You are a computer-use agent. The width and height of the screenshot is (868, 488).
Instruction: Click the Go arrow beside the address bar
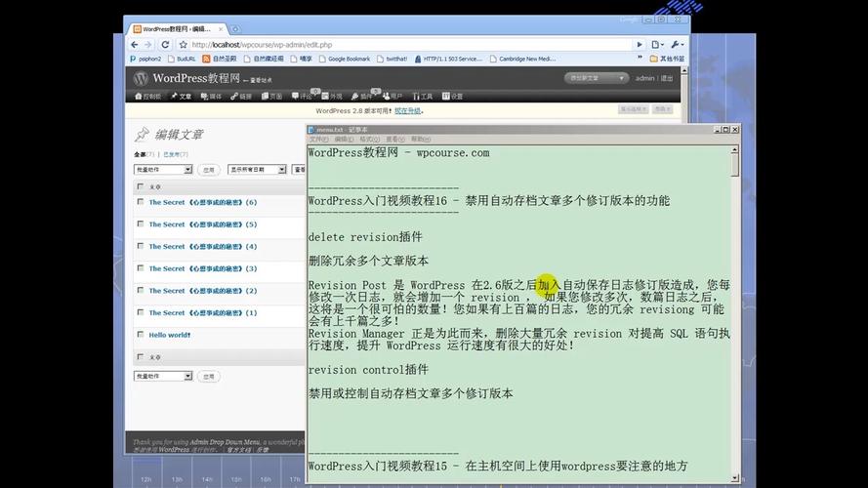[640, 45]
